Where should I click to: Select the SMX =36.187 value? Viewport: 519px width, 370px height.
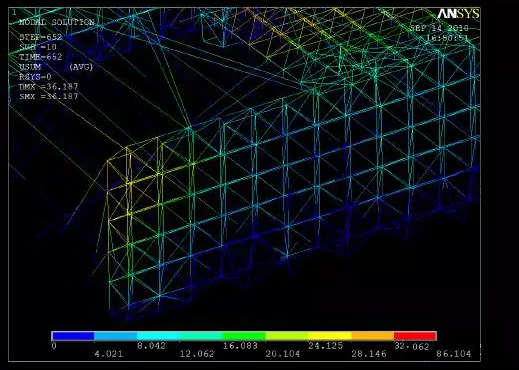[49, 96]
